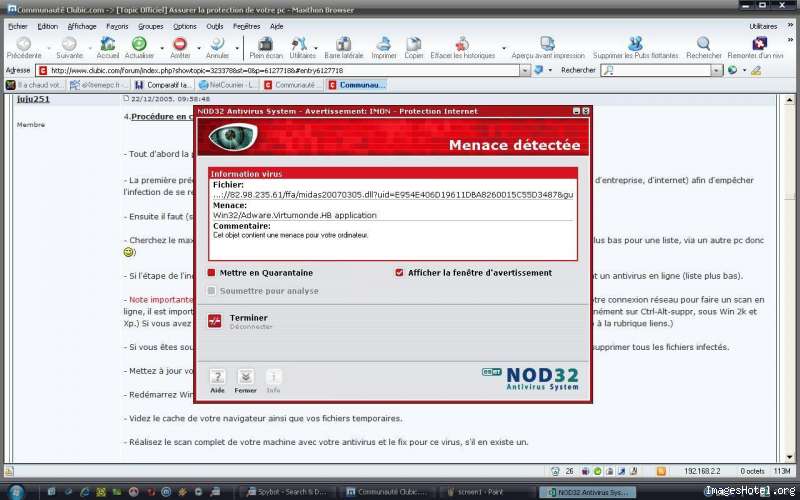
Task: Switch to screen1 - Paint taskbar button
Action: pyautogui.click(x=486, y=492)
